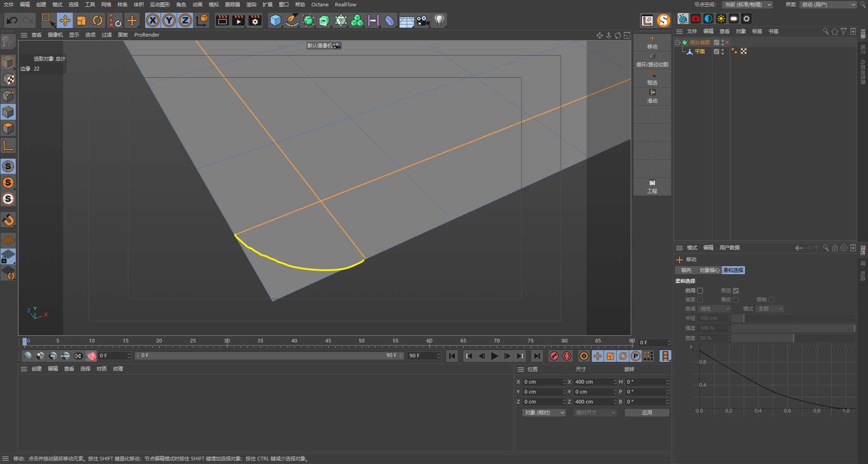This screenshot has width=868, height=464.
Task: Click the Floor grid icon
Action: (x=406, y=21)
